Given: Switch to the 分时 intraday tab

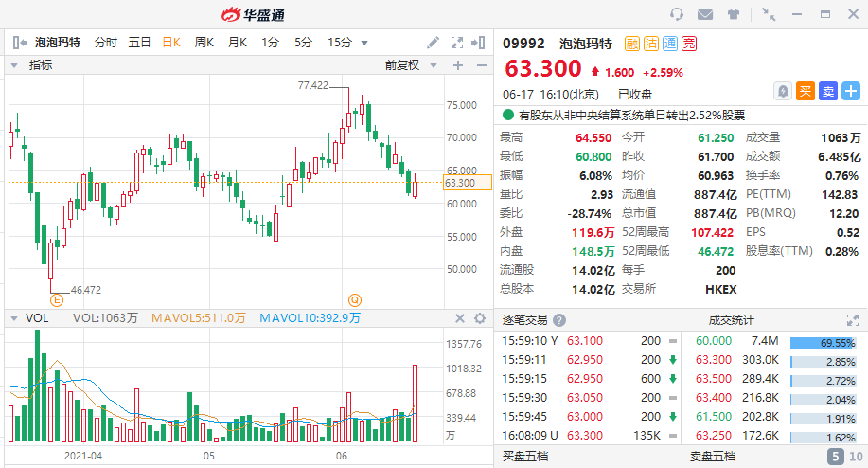Looking at the screenshot, I should coord(106,43).
